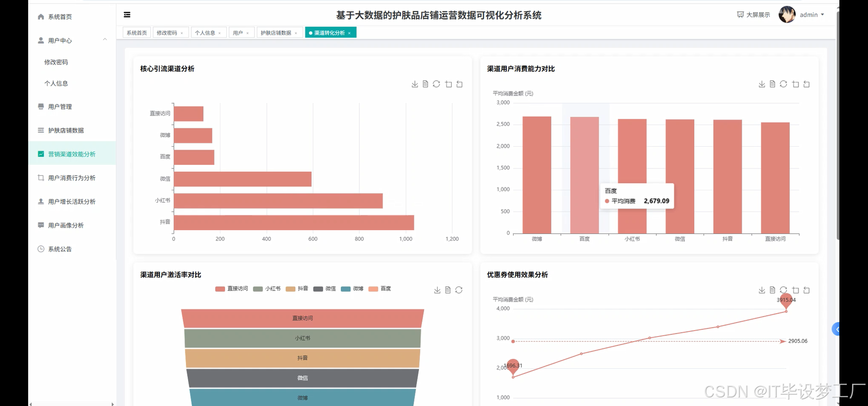Image resolution: width=868 pixels, height=406 pixels.
Task: Close the 渠道转化分析 tab
Action: coord(349,33)
